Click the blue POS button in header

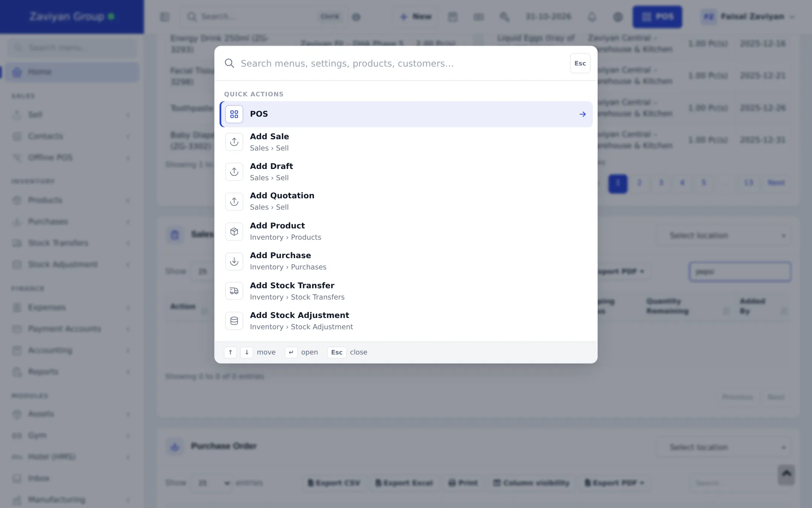(x=657, y=17)
